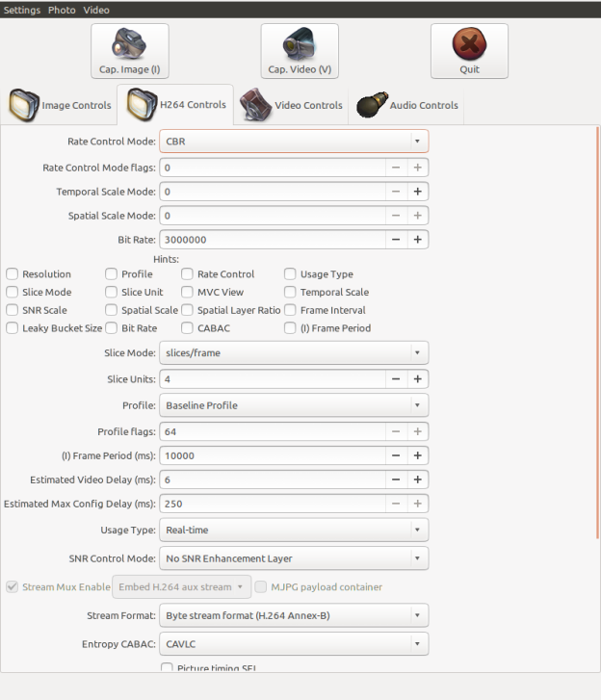Decrease Slice Units with minus button
Viewport: 601px width, 700px height.
396,379
